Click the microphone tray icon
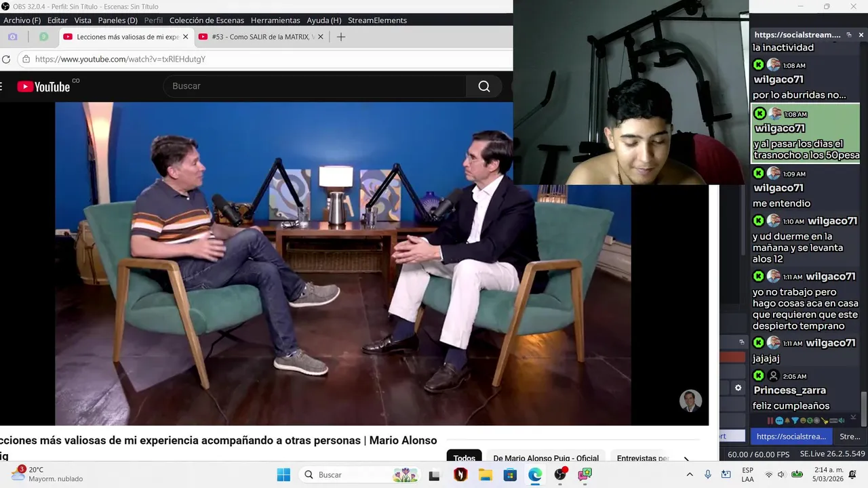The width and height of the screenshot is (868, 488). (708, 474)
